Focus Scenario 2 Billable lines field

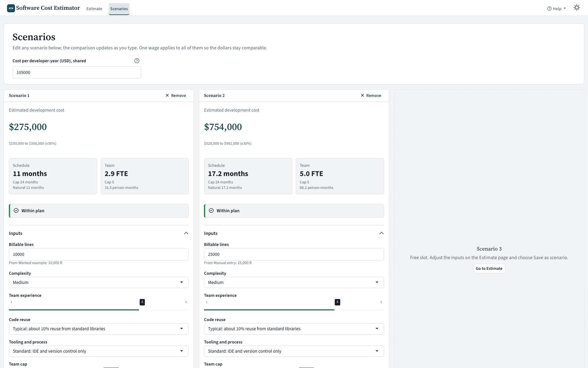[294, 254]
